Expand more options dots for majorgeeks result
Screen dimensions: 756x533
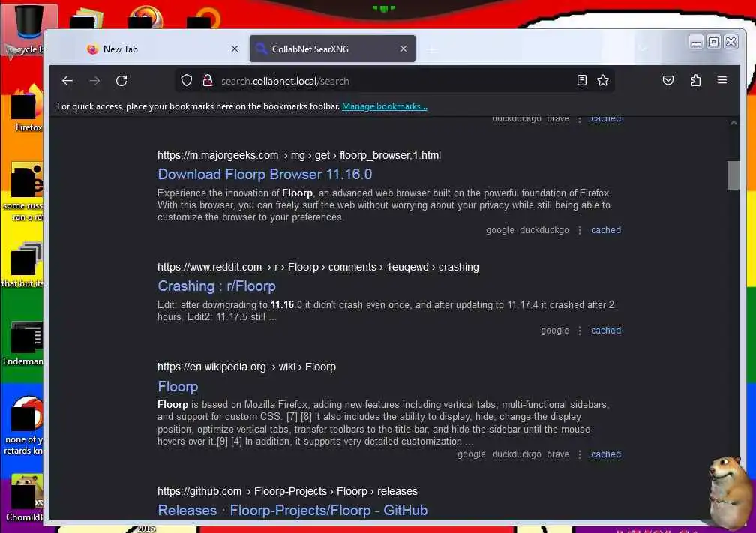coord(580,230)
